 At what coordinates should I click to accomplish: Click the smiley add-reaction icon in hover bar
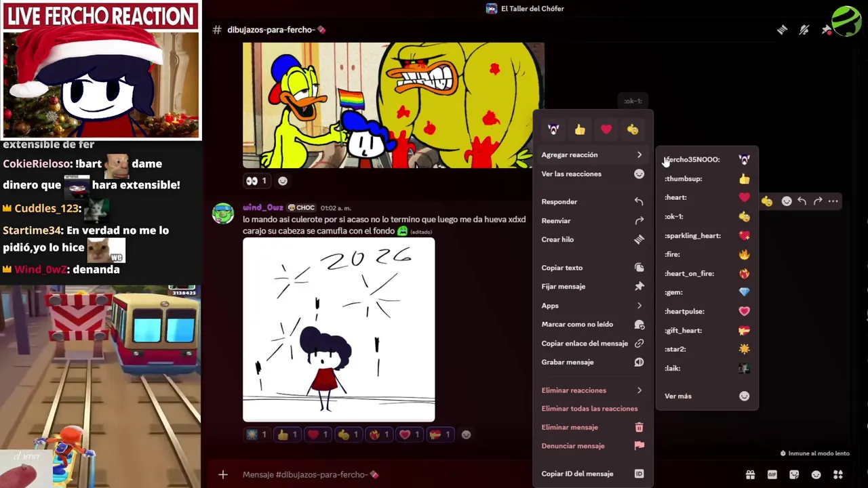coord(787,201)
